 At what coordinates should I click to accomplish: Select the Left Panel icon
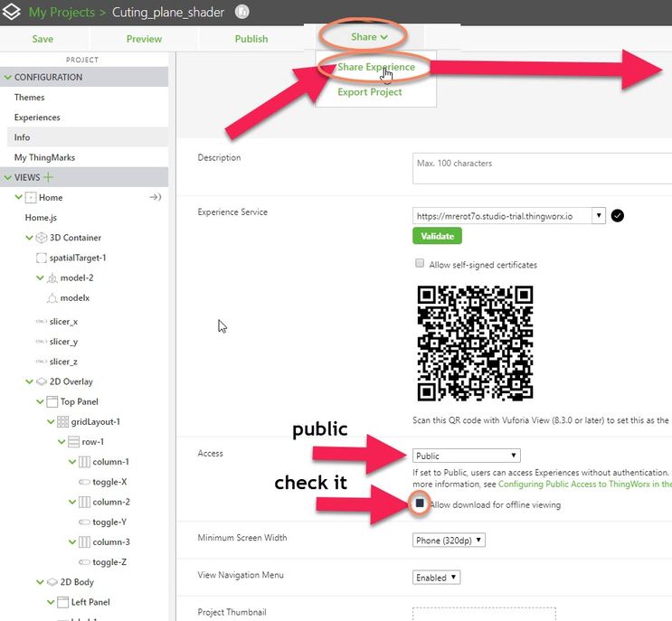point(62,602)
